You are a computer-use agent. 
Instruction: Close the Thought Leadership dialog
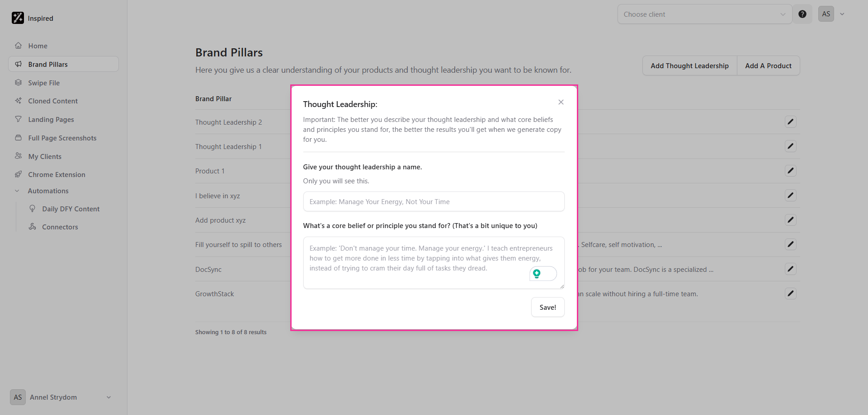click(561, 102)
